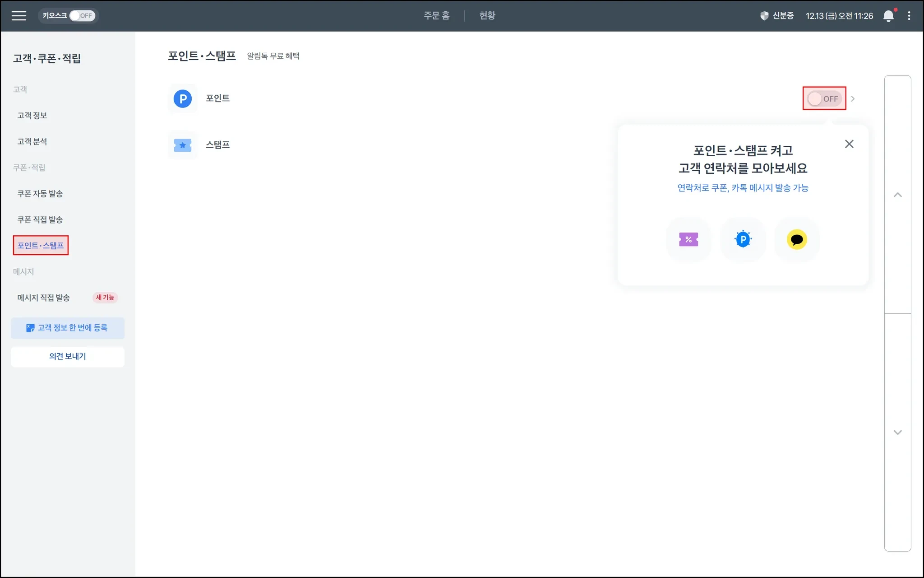
Task: Open 쿠폰 자동 발송 in sidebar
Action: 40,194
